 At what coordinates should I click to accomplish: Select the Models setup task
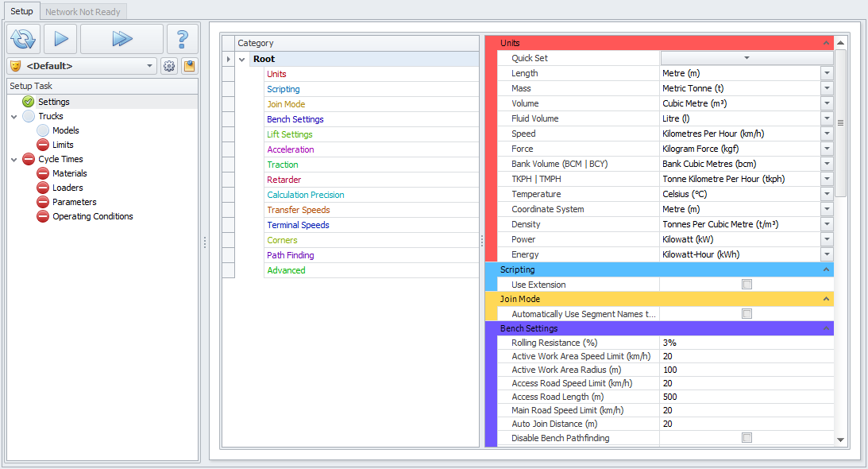point(65,131)
